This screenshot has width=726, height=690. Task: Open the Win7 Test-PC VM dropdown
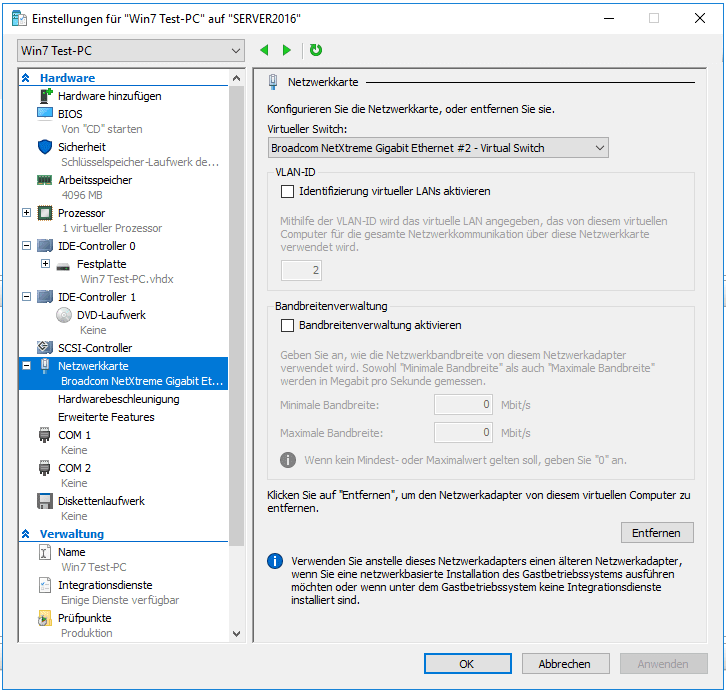131,50
